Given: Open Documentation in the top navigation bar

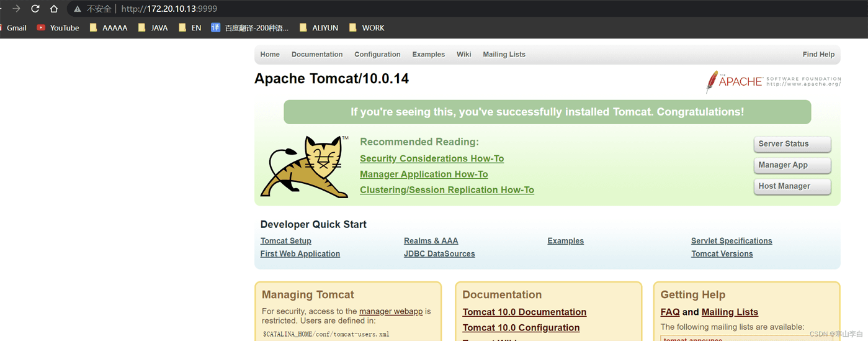Looking at the screenshot, I should [x=317, y=55].
